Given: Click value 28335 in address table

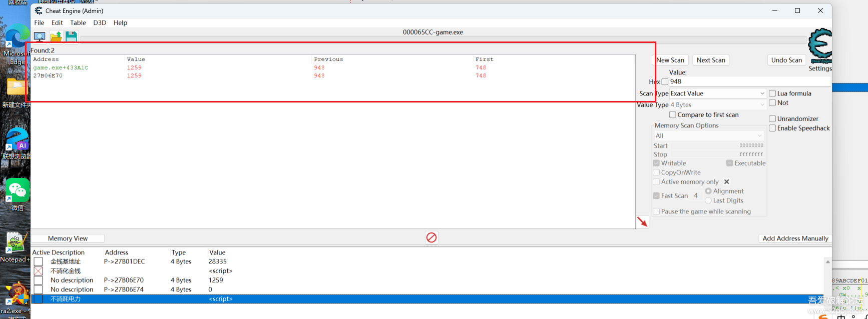Looking at the screenshot, I should (217, 261).
